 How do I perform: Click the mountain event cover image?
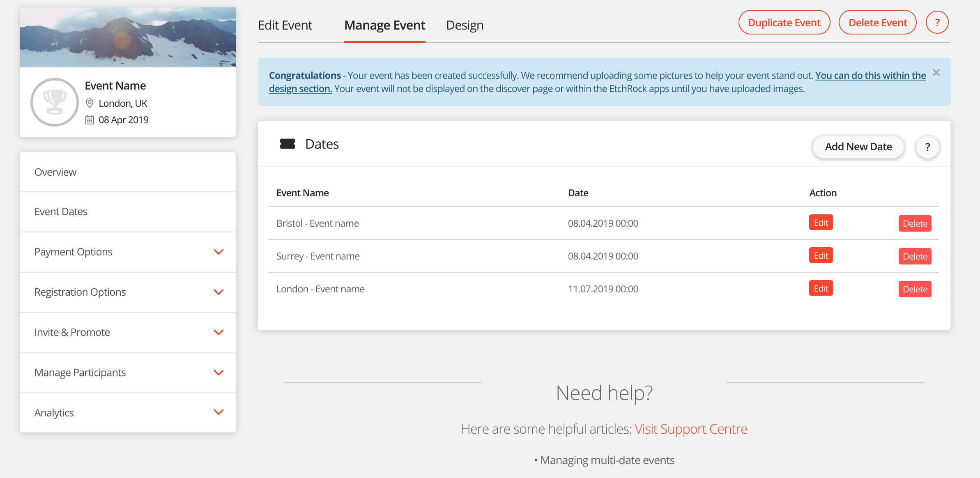[128, 37]
